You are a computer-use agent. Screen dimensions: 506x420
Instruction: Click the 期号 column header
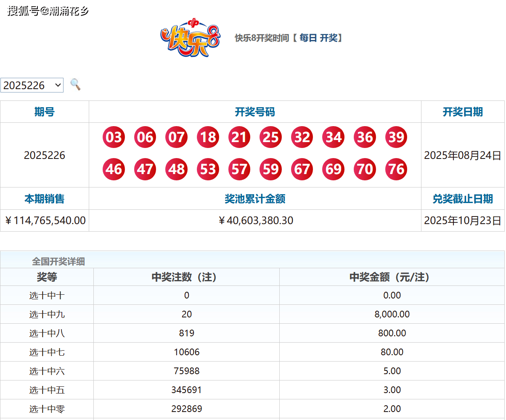click(x=44, y=111)
